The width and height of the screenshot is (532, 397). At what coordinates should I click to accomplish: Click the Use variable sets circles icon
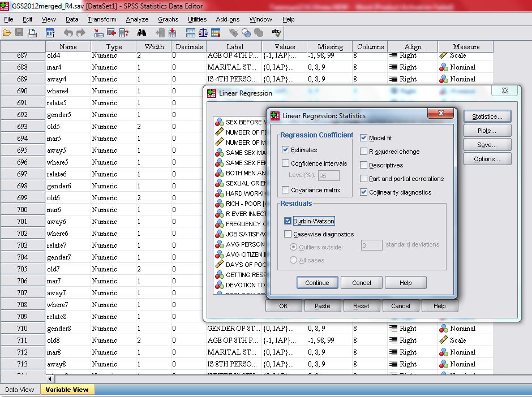[246, 33]
